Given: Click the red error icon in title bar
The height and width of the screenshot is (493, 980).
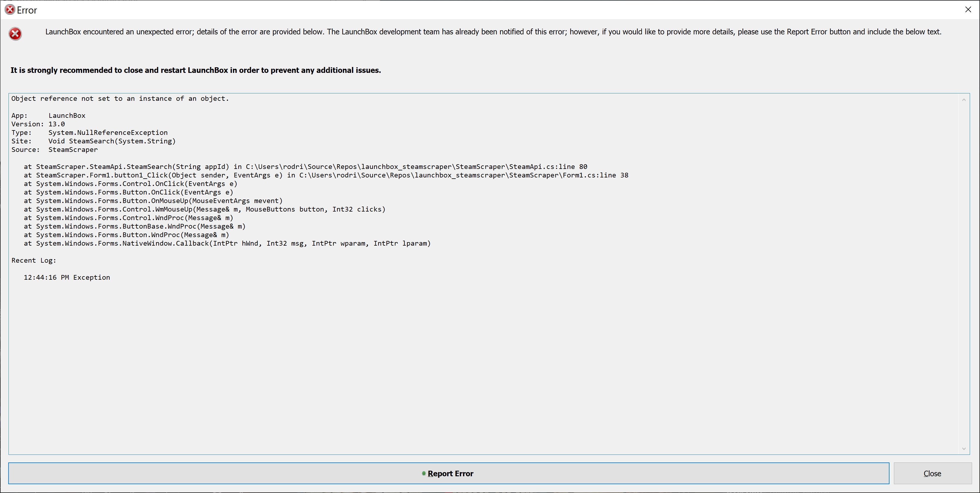Looking at the screenshot, I should [x=9, y=10].
